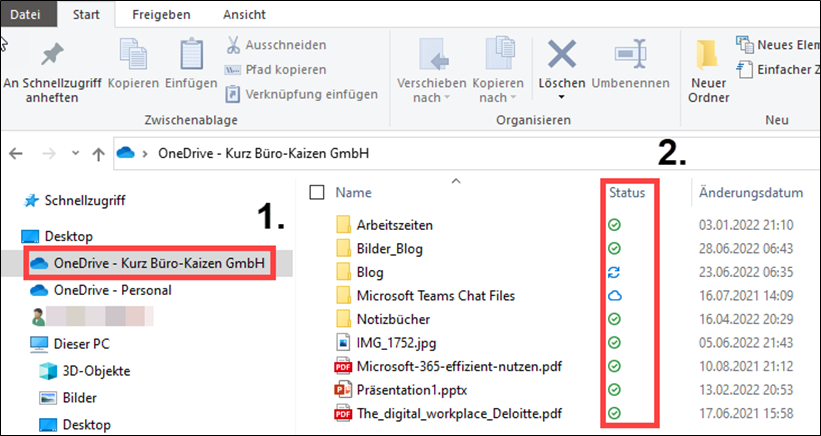Click the blurred user account entry
821x436 pixels.
(92, 317)
